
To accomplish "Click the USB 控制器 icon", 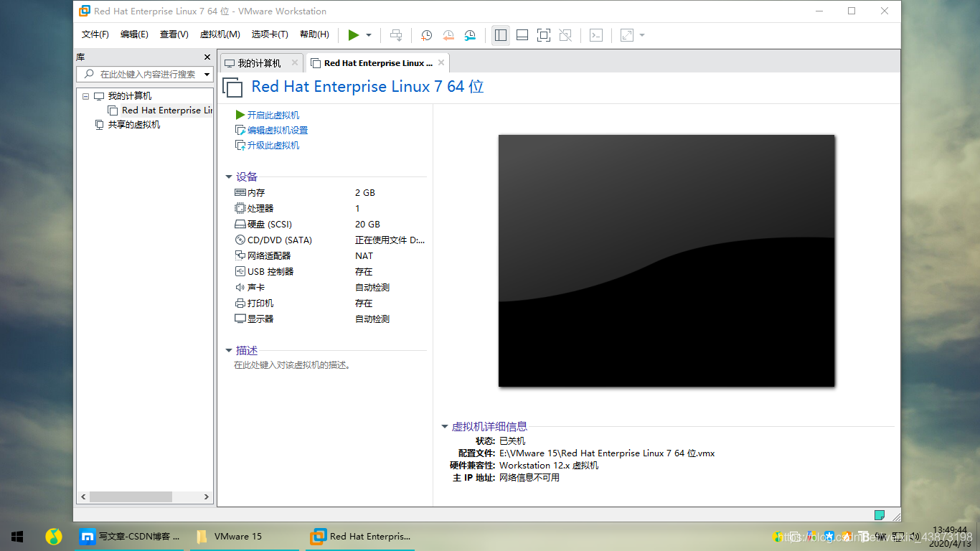I will [x=240, y=271].
